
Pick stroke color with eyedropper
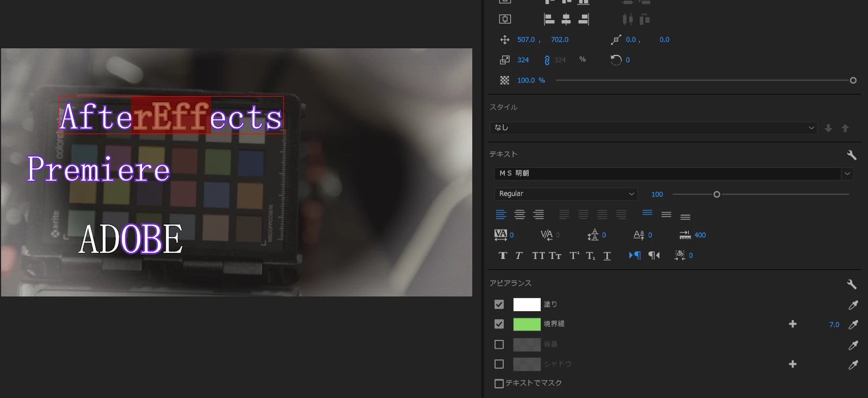(x=853, y=325)
